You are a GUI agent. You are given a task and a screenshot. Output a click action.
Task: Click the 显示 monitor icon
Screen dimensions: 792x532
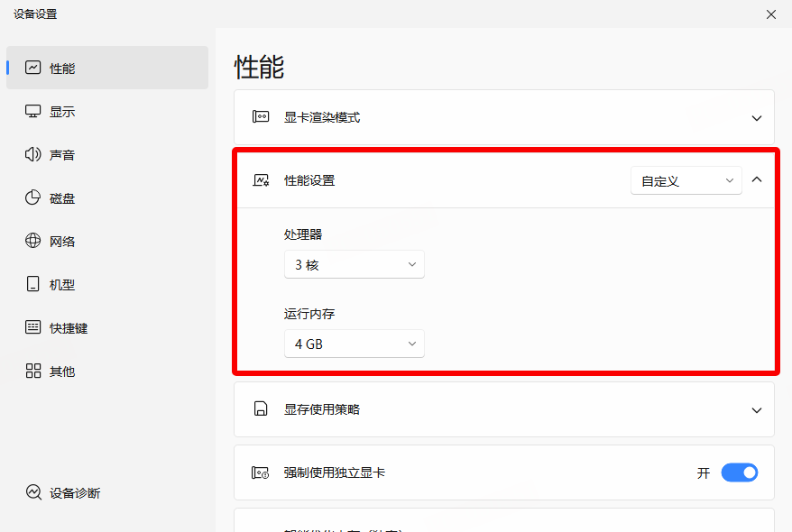point(35,111)
